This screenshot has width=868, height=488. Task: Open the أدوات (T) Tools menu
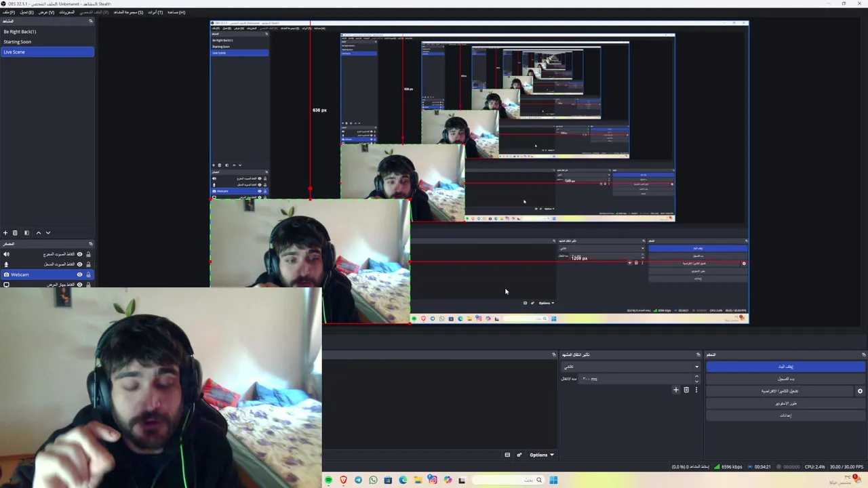click(x=155, y=12)
